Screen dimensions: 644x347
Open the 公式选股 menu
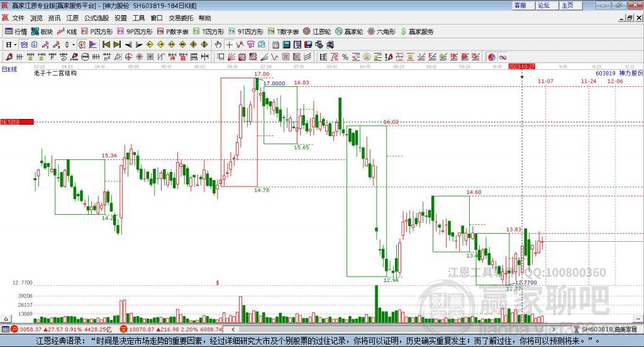pyautogui.click(x=96, y=18)
